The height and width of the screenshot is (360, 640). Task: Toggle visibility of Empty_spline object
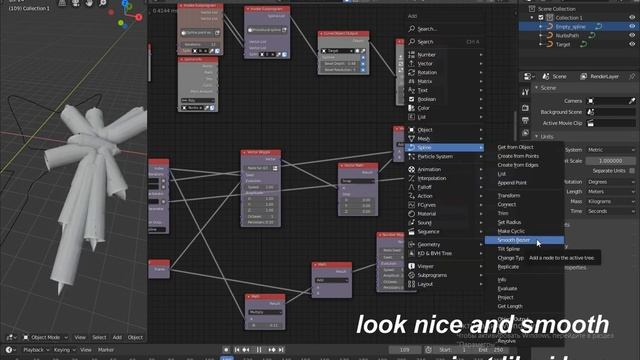(x=632, y=27)
